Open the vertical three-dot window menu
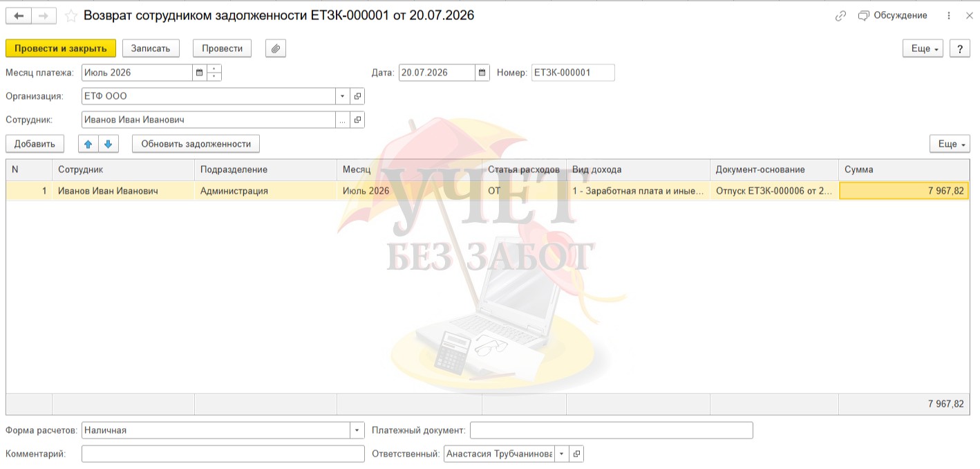The width and height of the screenshot is (980, 469). pos(948,15)
